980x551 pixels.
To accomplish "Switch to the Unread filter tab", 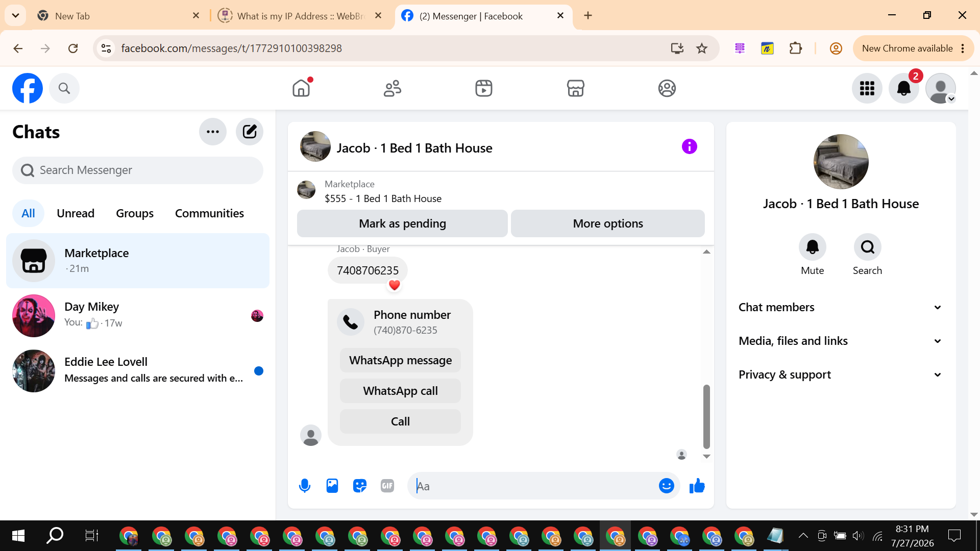I will pyautogui.click(x=76, y=213).
